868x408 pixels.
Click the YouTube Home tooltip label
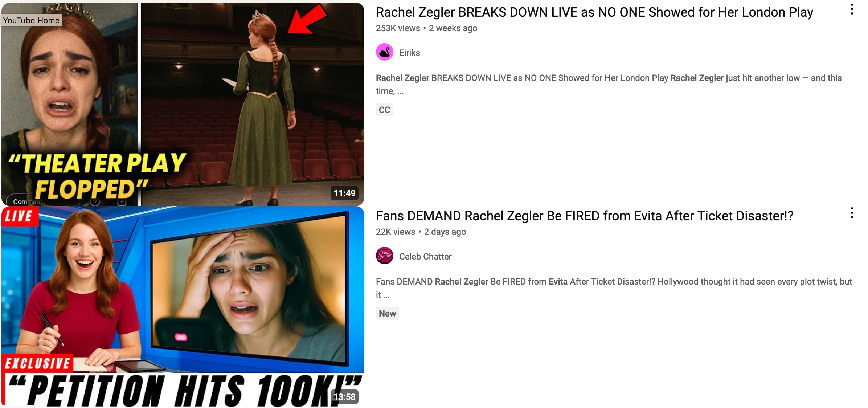pos(31,20)
